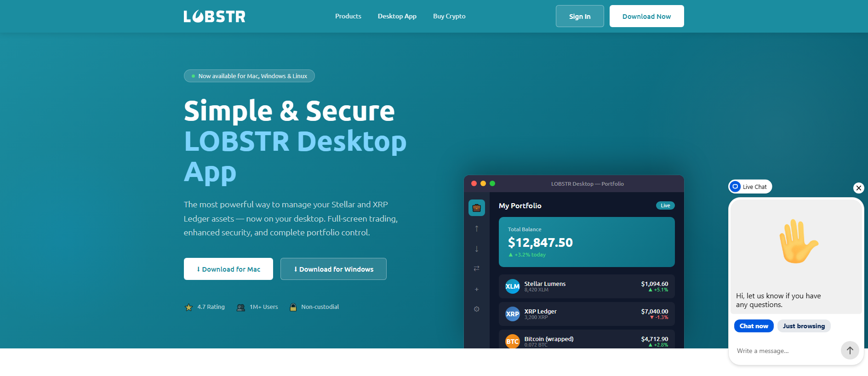Close the live chat widget
Viewport: 868px width, 376px height.
click(x=859, y=188)
